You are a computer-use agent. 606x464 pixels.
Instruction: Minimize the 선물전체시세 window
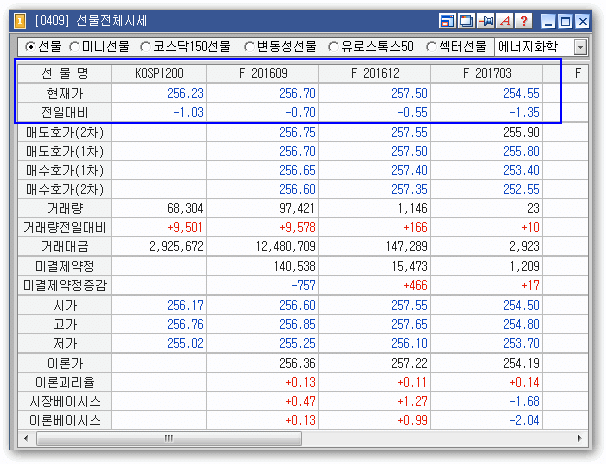(548, 21)
